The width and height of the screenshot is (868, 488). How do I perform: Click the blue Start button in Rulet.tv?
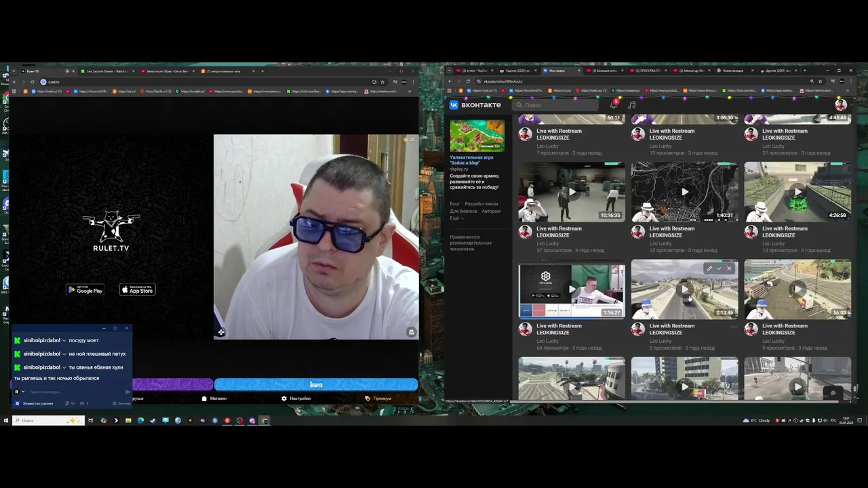(x=316, y=384)
